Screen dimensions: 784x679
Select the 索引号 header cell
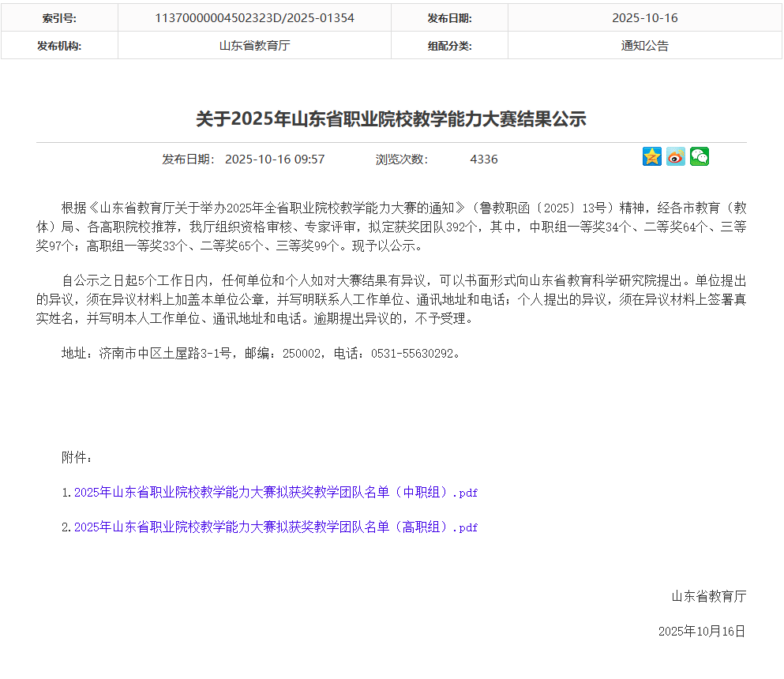pyautogui.click(x=59, y=18)
